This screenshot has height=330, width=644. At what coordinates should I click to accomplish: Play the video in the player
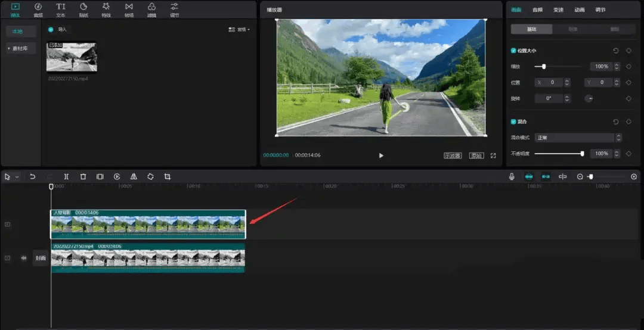tap(381, 155)
